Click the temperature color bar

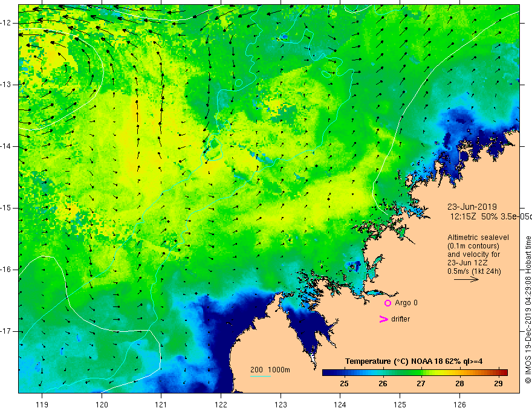(x=415, y=372)
